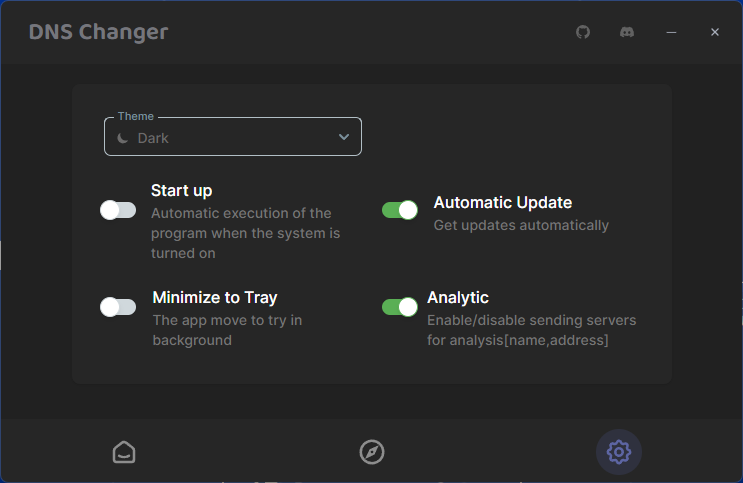
Task: Enable the Minimize to Tray toggle
Action: (x=118, y=307)
